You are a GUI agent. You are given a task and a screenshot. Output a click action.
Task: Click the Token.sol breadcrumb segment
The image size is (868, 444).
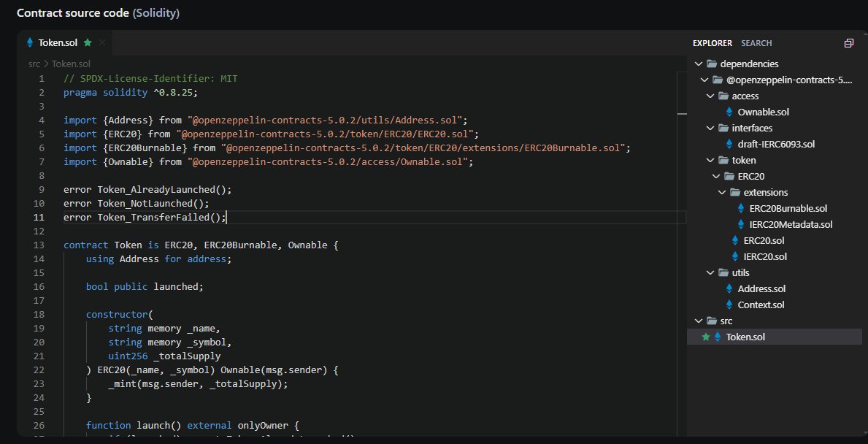tap(71, 64)
